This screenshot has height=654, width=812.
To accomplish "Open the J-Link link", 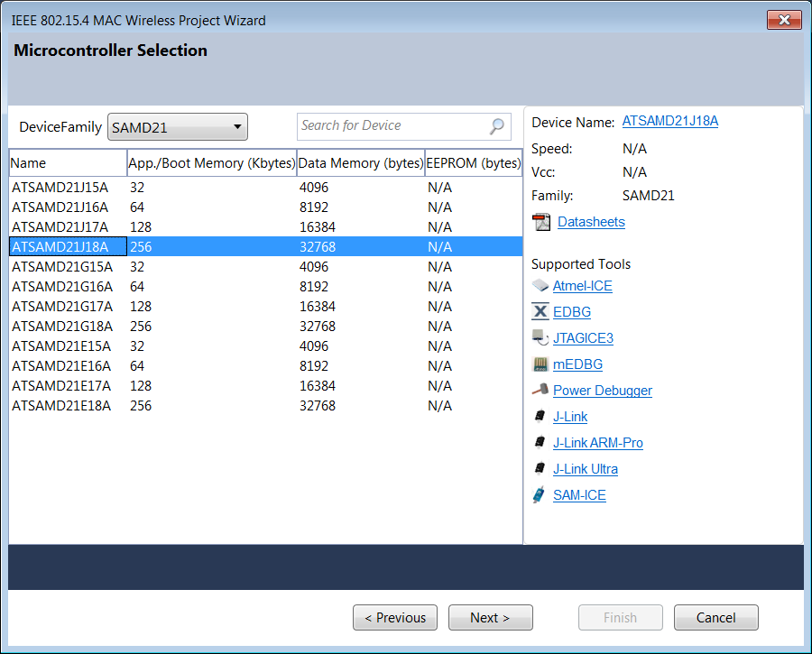I will pyautogui.click(x=570, y=417).
